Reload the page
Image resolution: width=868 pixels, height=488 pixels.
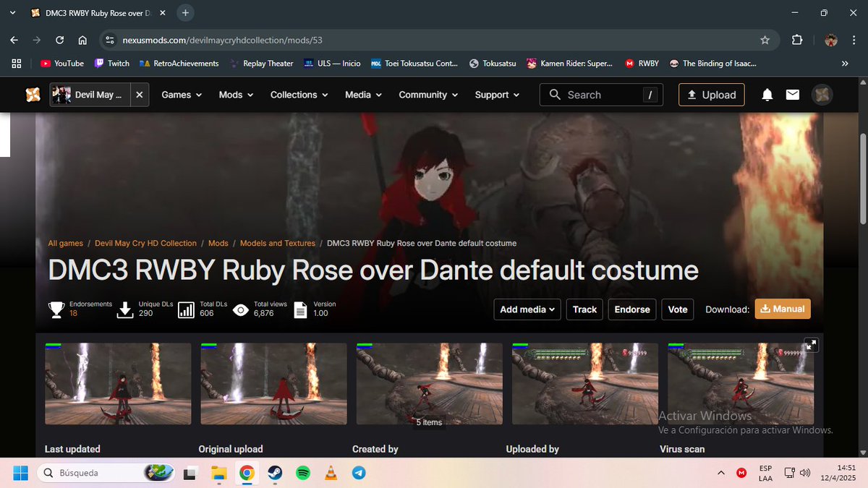click(60, 40)
